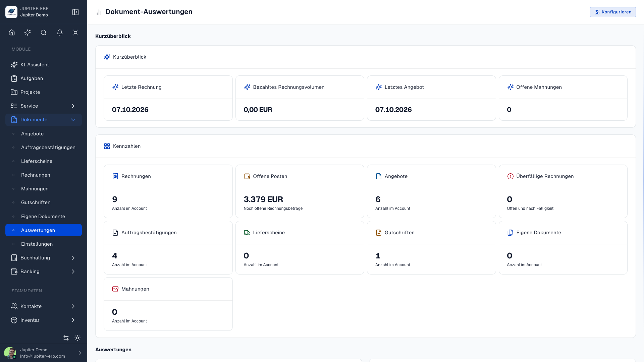Screen dimensions: 644x362
Task: Toggle the light/dark theme sun icon
Action: coord(77,338)
